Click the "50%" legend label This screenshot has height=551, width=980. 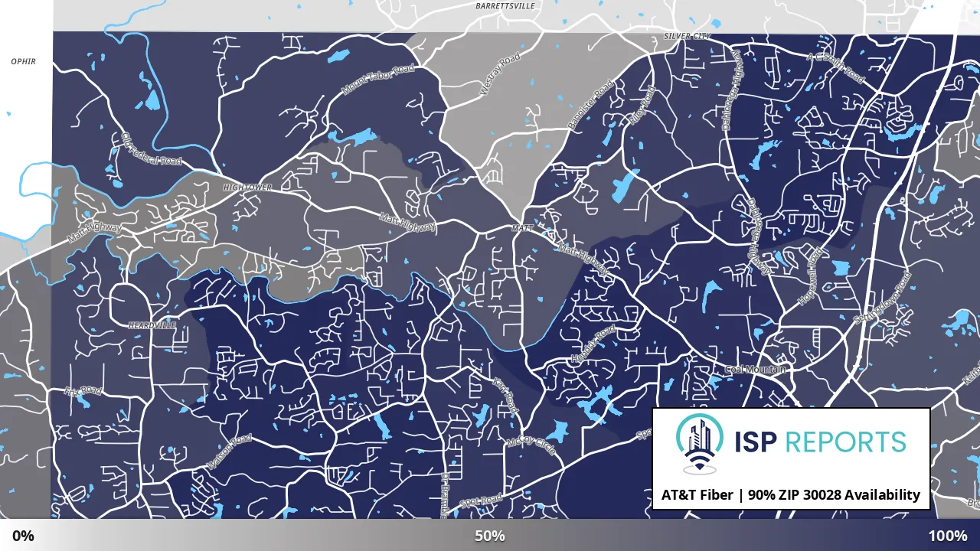coord(490,536)
